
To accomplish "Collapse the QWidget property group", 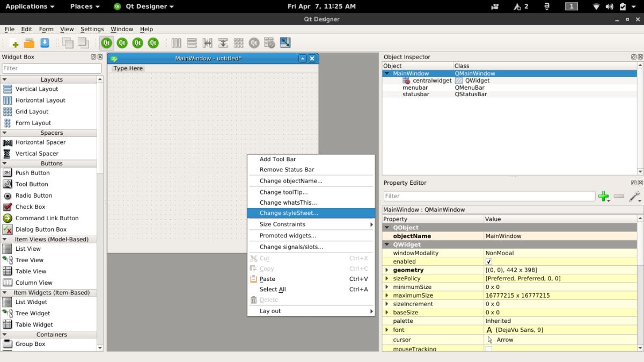I will tap(387, 244).
